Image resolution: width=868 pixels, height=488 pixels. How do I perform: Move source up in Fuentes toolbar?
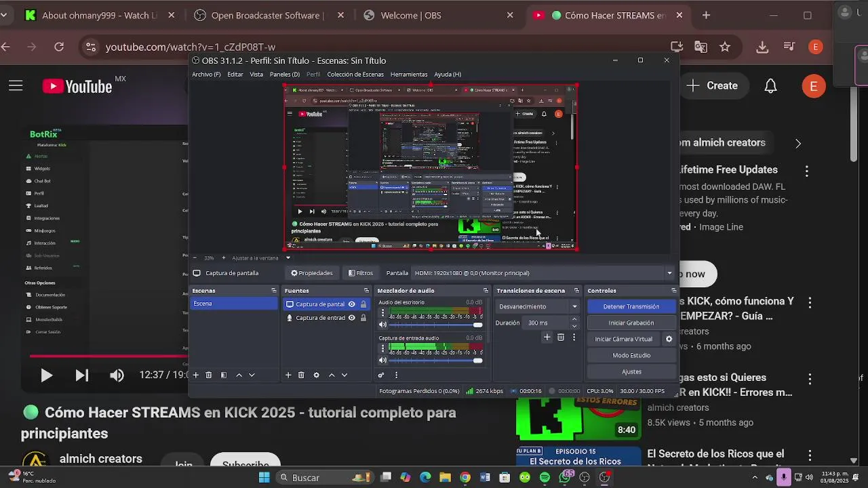pos(332,375)
